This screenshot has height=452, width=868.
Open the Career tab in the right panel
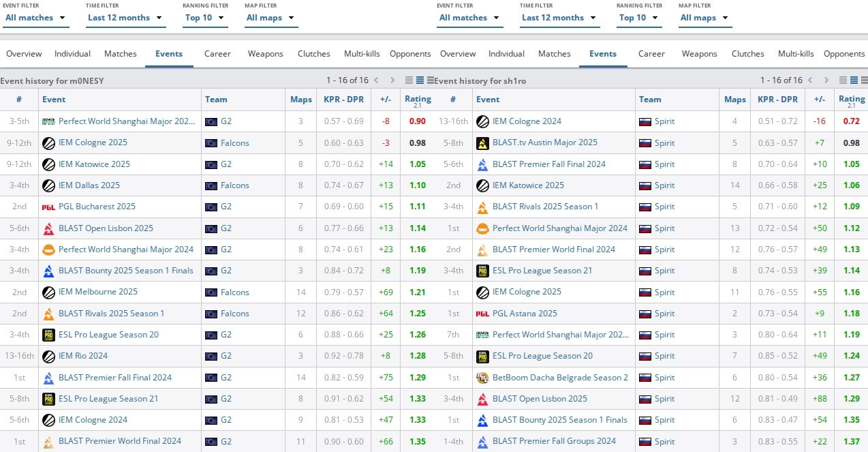click(x=651, y=54)
